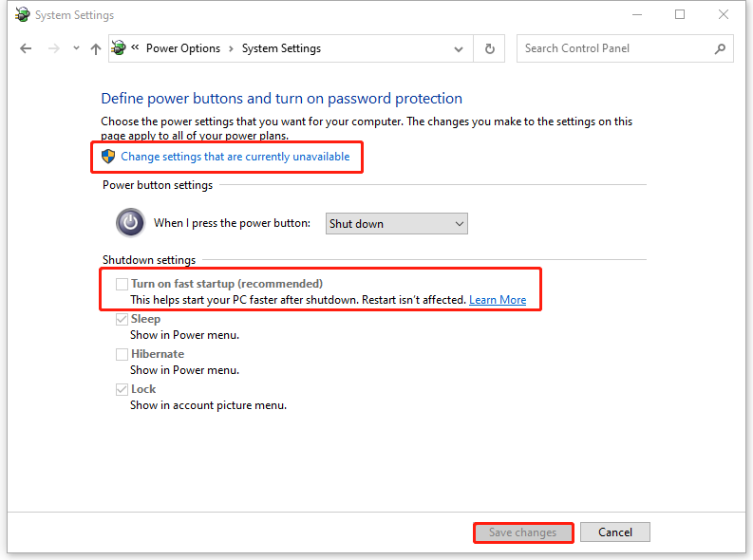Toggle the Lock checkbox
This screenshot has height=560, width=753.
coord(122,389)
